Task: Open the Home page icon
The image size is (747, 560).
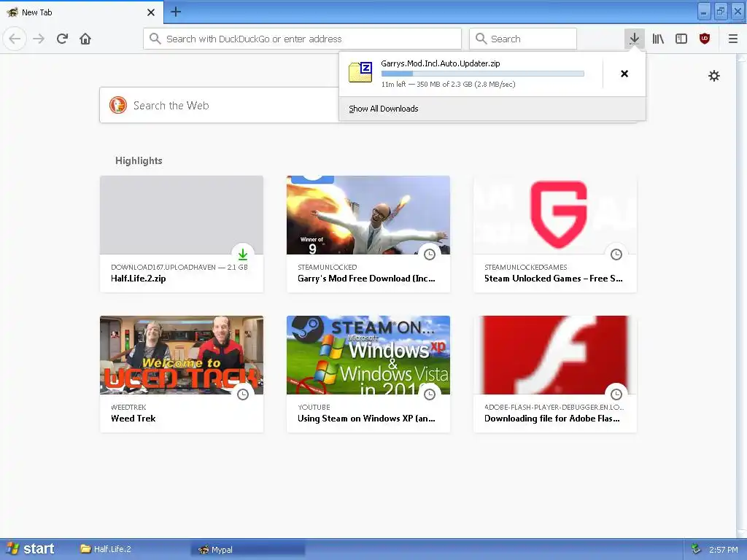Action: (x=85, y=39)
